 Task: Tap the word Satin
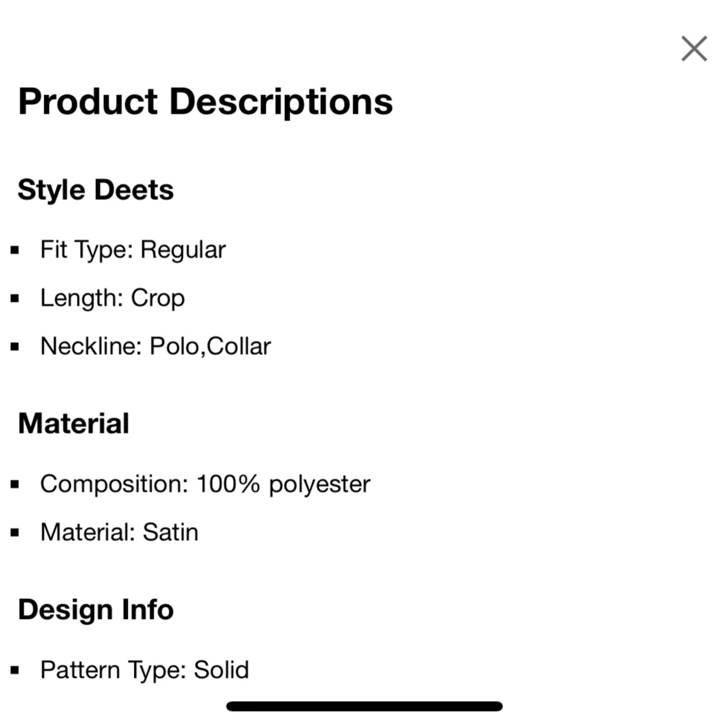[170, 532]
